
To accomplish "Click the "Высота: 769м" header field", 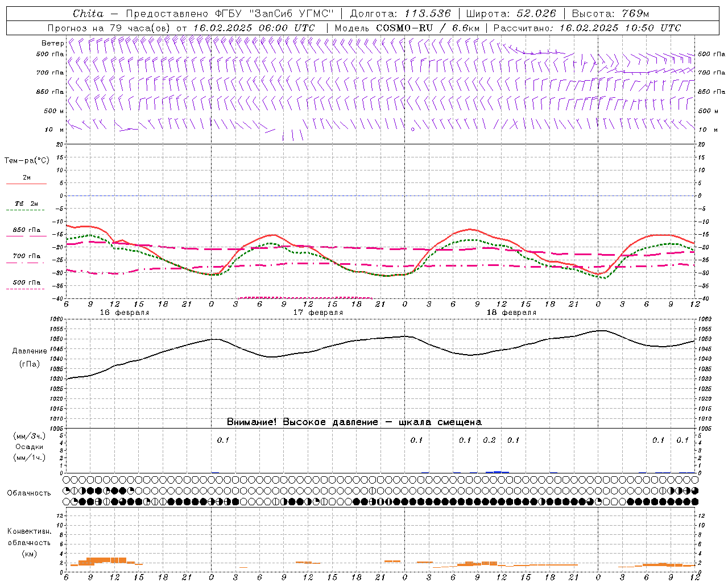I will tap(610, 14).
